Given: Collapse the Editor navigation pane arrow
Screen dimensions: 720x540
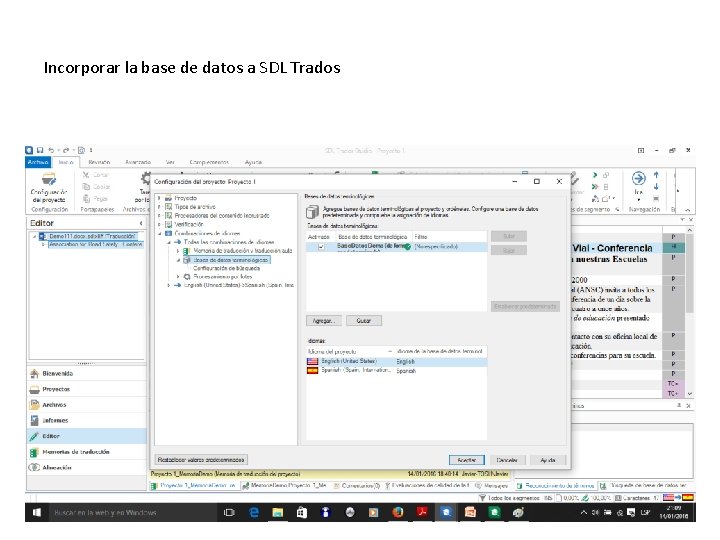Looking at the screenshot, I should [x=141, y=223].
